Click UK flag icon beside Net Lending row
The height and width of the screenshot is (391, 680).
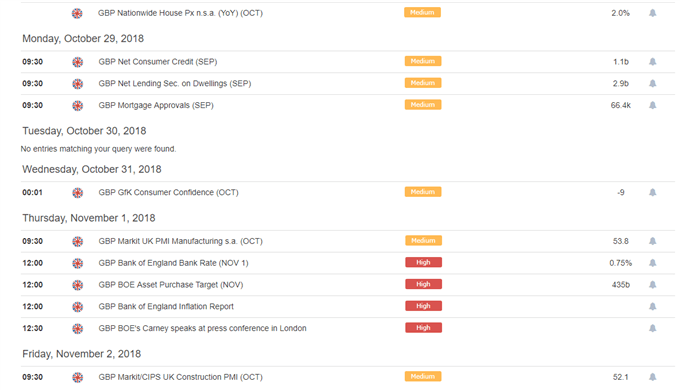[x=78, y=84]
